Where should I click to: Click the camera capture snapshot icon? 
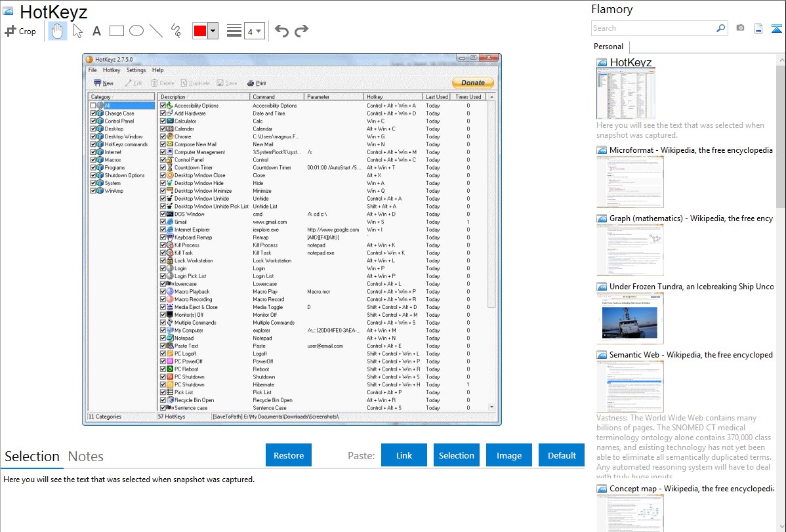click(740, 28)
